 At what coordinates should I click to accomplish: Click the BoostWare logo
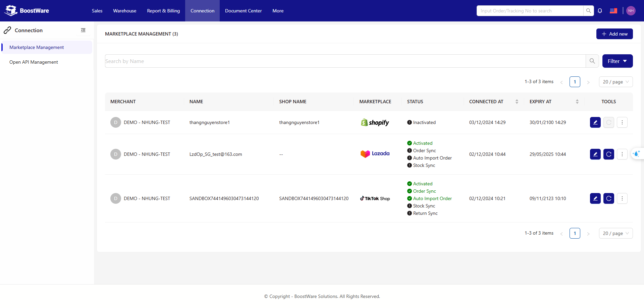26,11
